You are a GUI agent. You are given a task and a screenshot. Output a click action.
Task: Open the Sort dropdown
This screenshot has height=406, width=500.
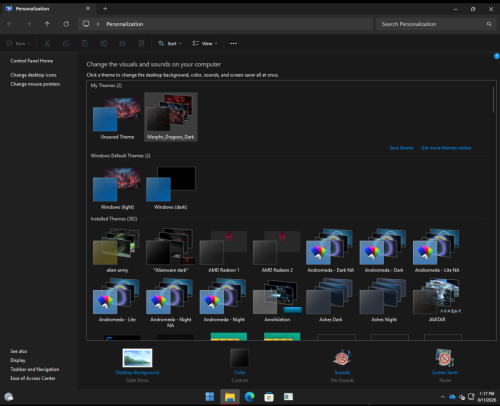[170, 43]
